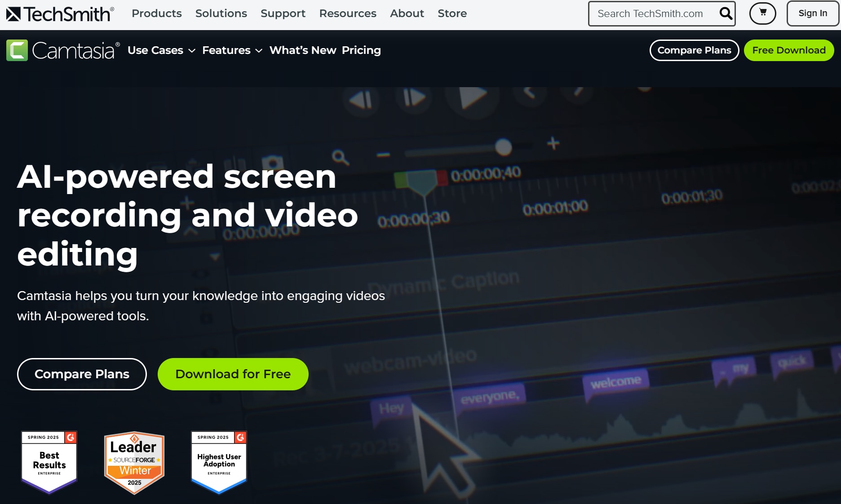Click the Highest User Adoption badge
This screenshot has height=504, width=841.
point(219,462)
